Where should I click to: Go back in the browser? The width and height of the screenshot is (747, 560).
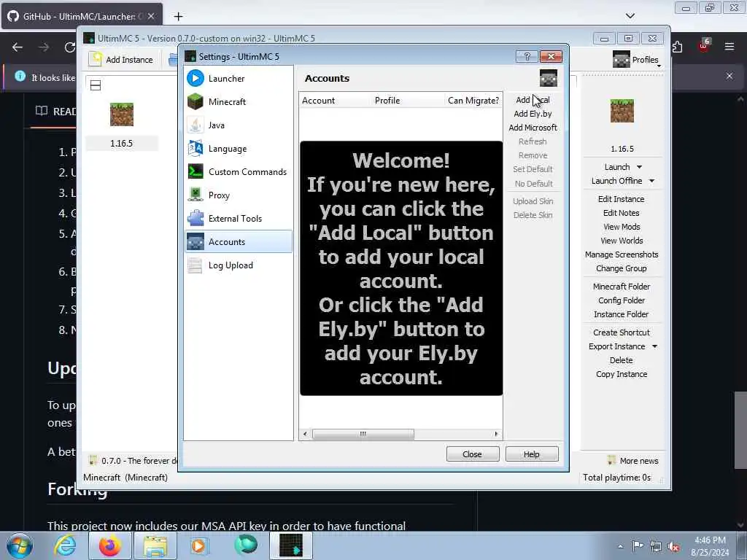pyautogui.click(x=18, y=47)
